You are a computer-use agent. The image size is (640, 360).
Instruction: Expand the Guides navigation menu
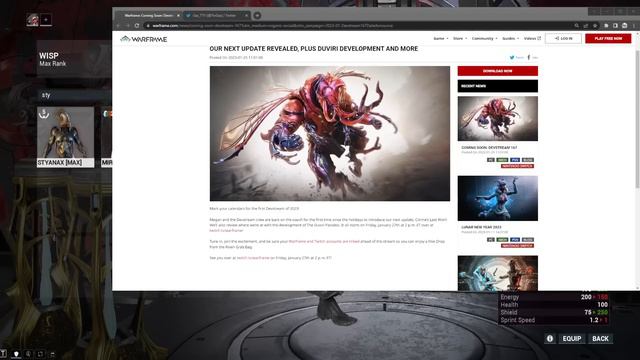click(x=510, y=38)
